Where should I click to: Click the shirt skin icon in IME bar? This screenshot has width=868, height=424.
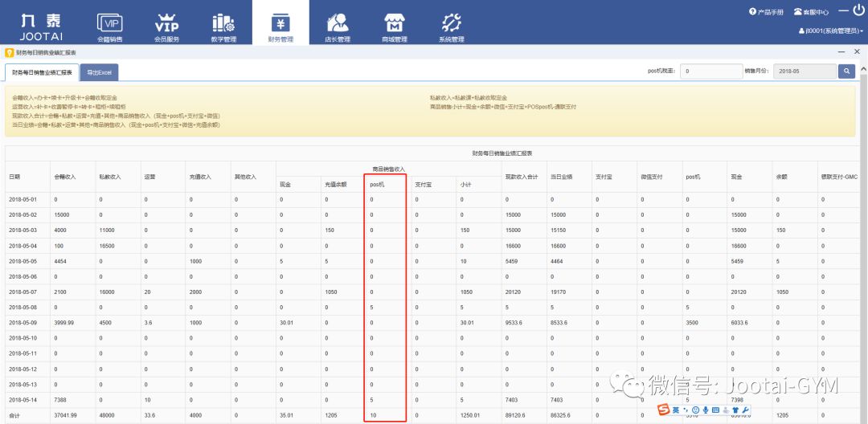[735, 410]
